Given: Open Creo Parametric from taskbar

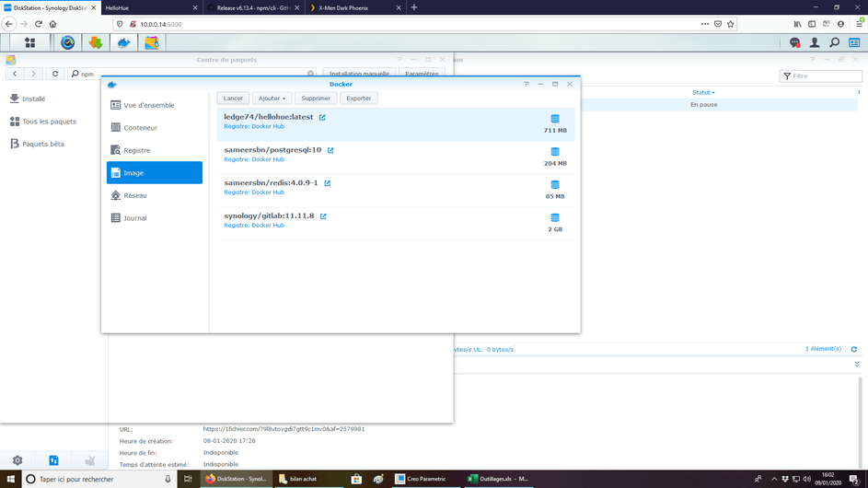Looking at the screenshot, I should (x=424, y=479).
